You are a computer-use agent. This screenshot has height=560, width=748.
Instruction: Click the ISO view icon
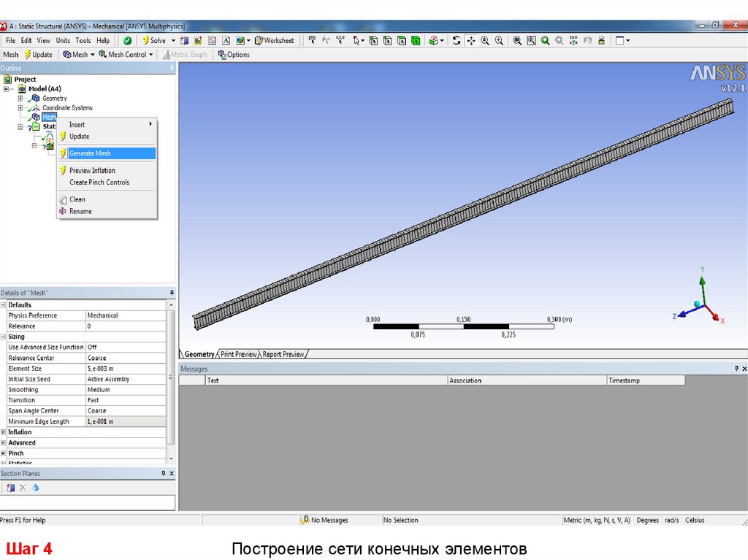click(573, 41)
